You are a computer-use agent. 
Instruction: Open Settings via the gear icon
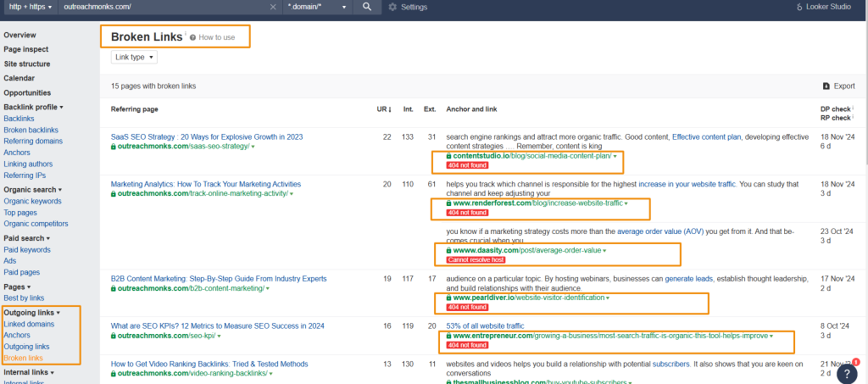[392, 8]
